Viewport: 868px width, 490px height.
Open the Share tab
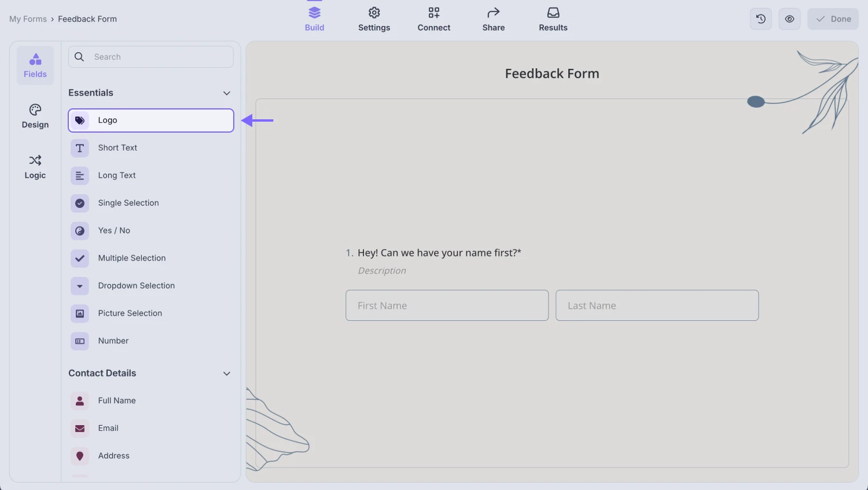pyautogui.click(x=493, y=19)
